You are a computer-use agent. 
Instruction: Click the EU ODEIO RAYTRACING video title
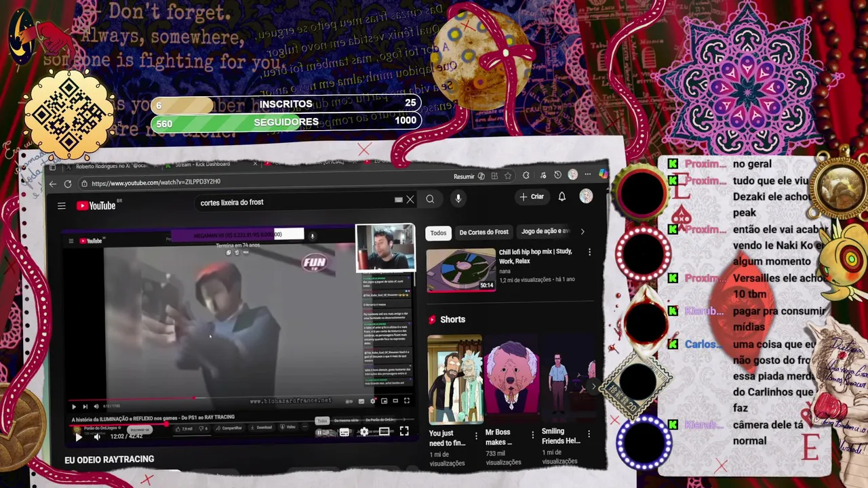[109, 460]
